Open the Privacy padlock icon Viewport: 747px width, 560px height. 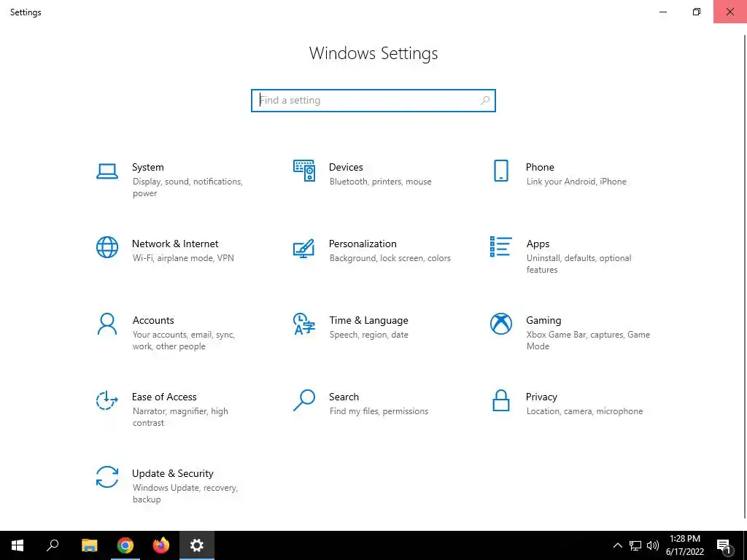tap(500, 400)
